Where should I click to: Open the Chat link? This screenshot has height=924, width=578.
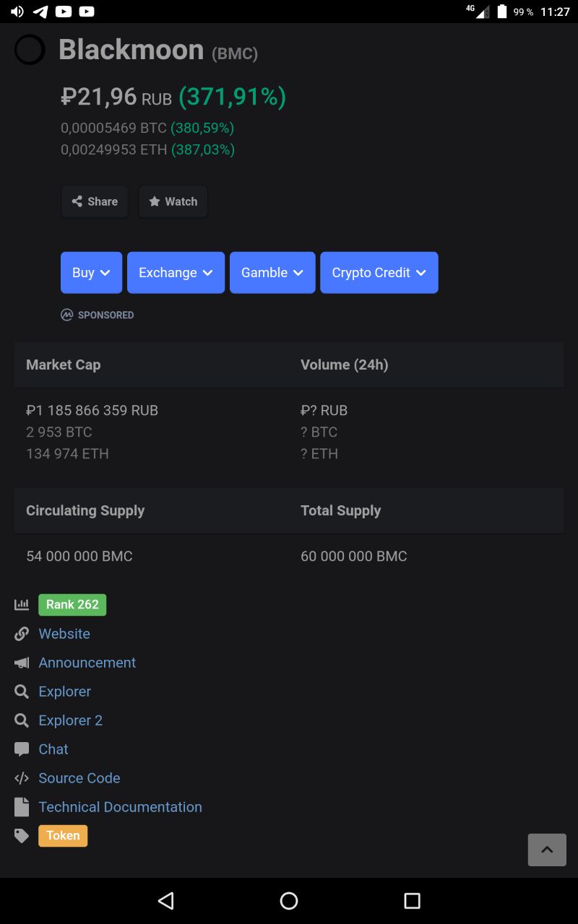(x=53, y=749)
